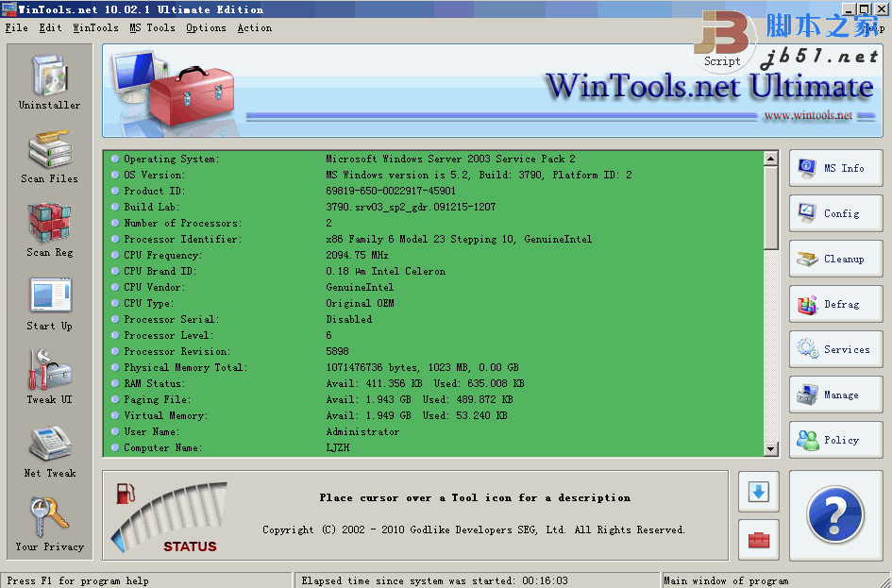
Task: Select the 'Build Lab:' row label
Action: (151, 207)
